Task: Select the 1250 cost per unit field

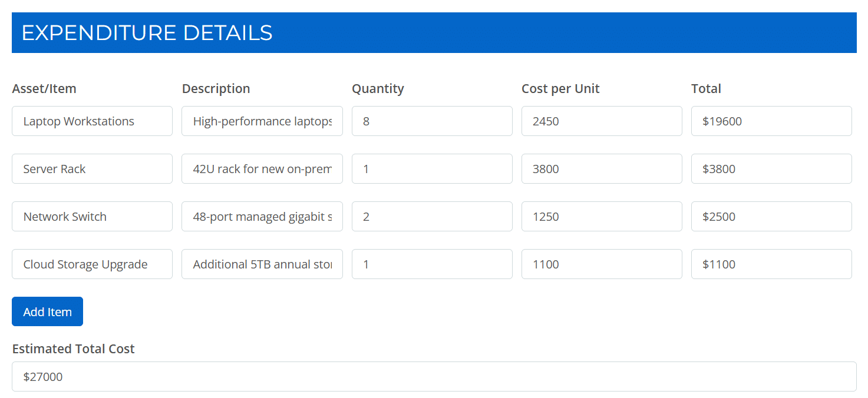Action: [x=601, y=216]
